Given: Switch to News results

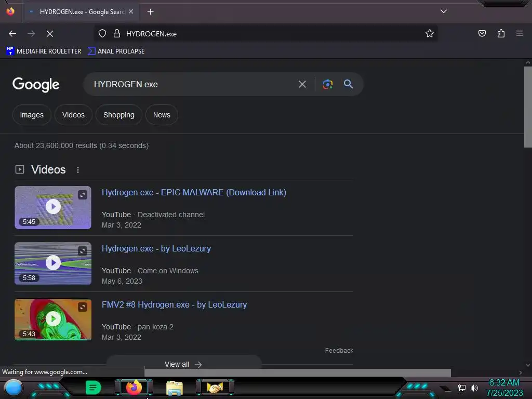Looking at the screenshot, I should pyautogui.click(x=162, y=115).
